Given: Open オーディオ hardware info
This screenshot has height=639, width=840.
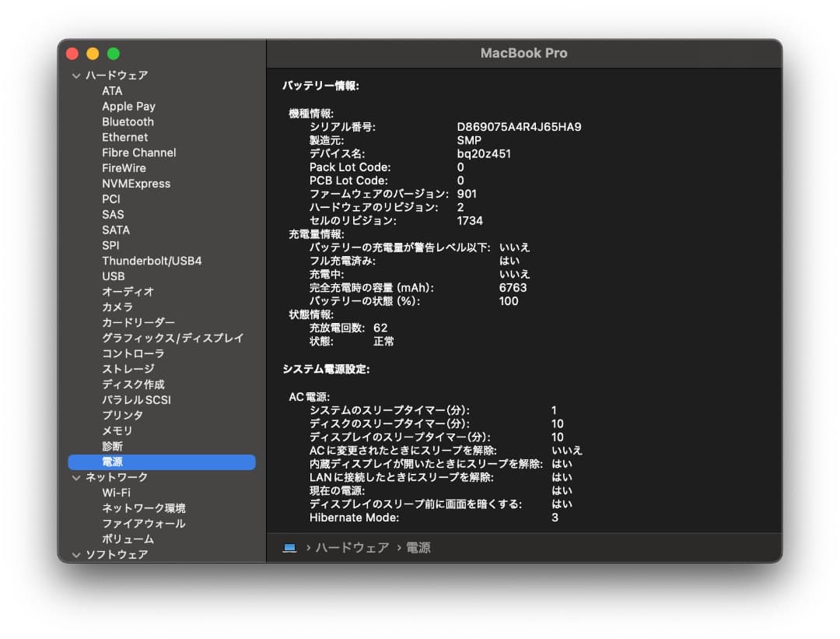Looking at the screenshot, I should 128,292.
